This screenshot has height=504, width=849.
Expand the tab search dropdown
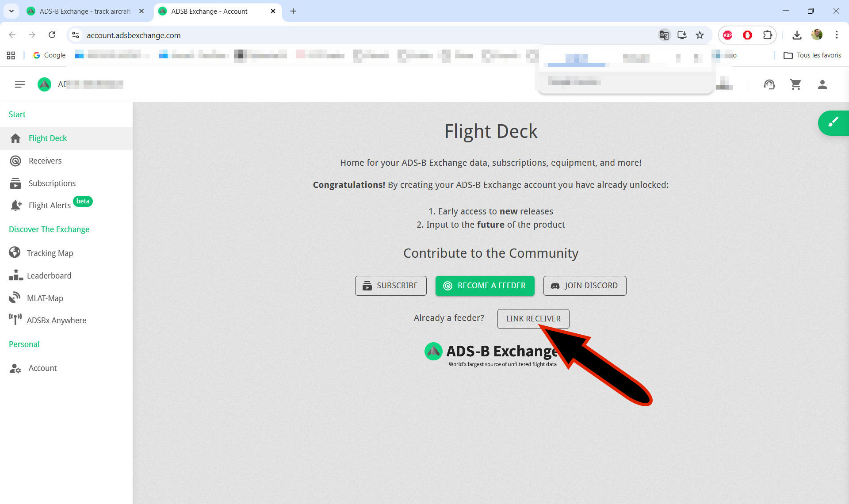pos(11,11)
